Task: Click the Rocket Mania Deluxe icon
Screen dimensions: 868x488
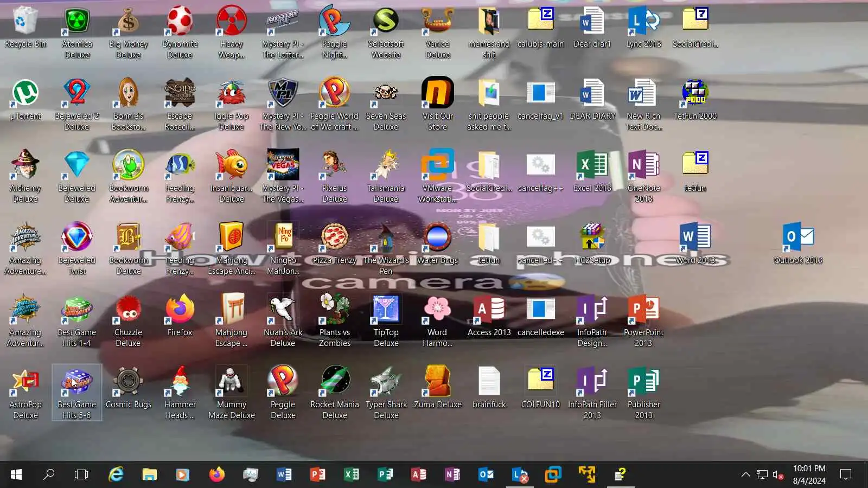Action: (x=335, y=393)
